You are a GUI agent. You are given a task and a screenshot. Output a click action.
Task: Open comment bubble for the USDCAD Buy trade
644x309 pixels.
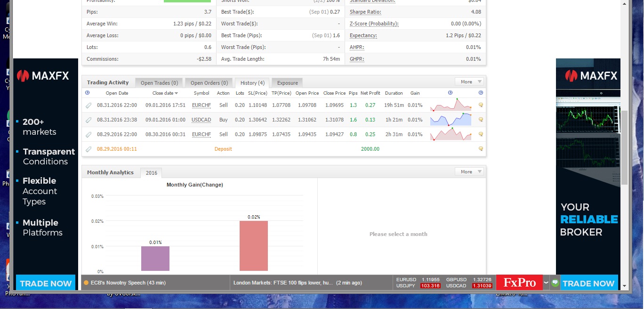[x=481, y=120]
